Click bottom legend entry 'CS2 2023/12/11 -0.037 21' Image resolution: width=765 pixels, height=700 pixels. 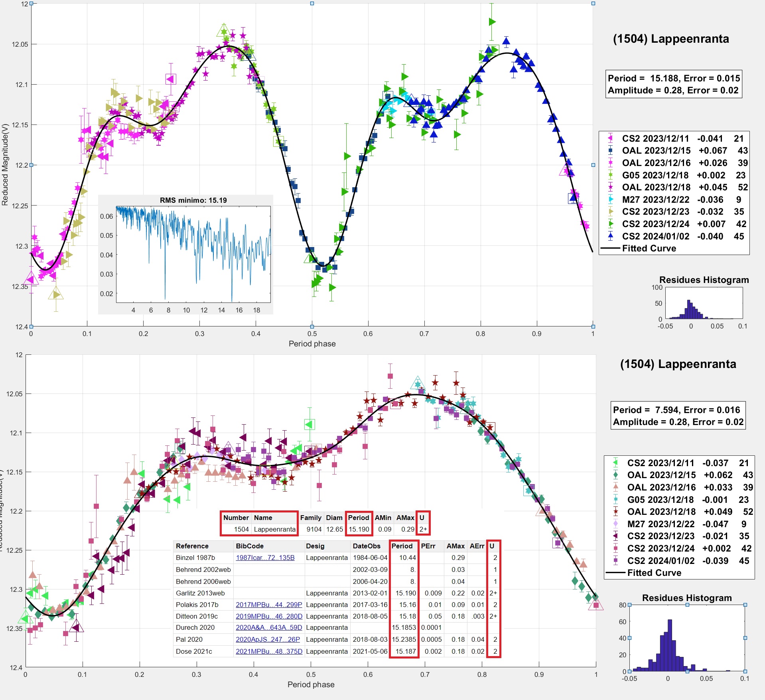point(680,463)
